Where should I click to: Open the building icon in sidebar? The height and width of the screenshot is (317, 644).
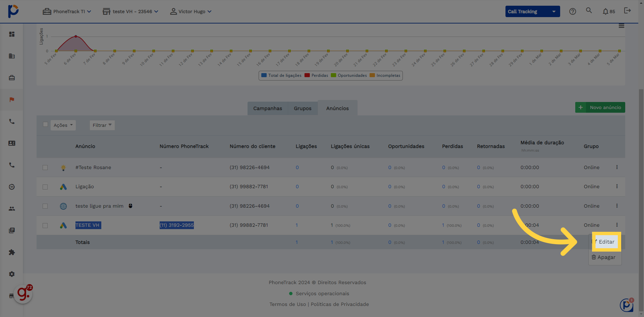point(12,56)
